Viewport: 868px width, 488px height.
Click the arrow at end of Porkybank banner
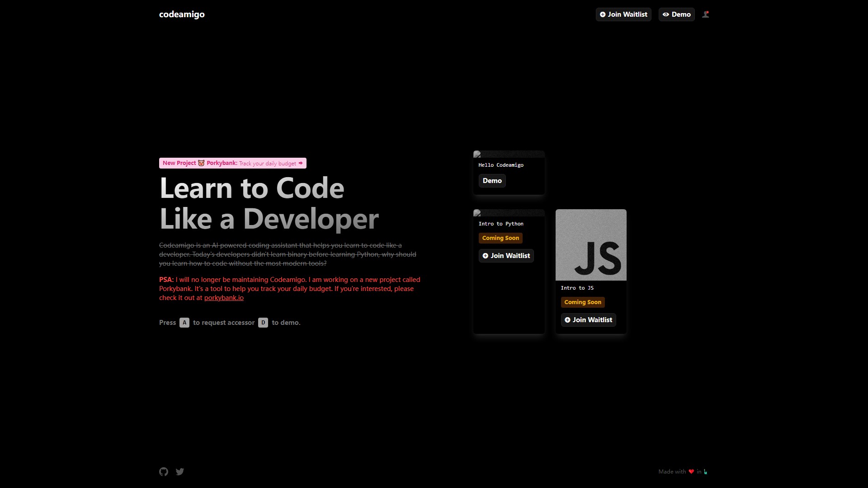tap(301, 163)
